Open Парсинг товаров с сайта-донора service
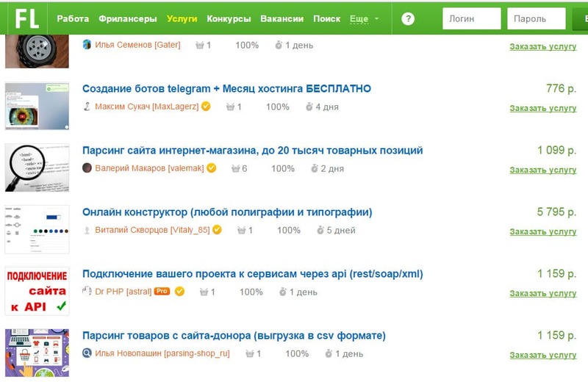The height and width of the screenshot is (382, 588). click(234, 336)
